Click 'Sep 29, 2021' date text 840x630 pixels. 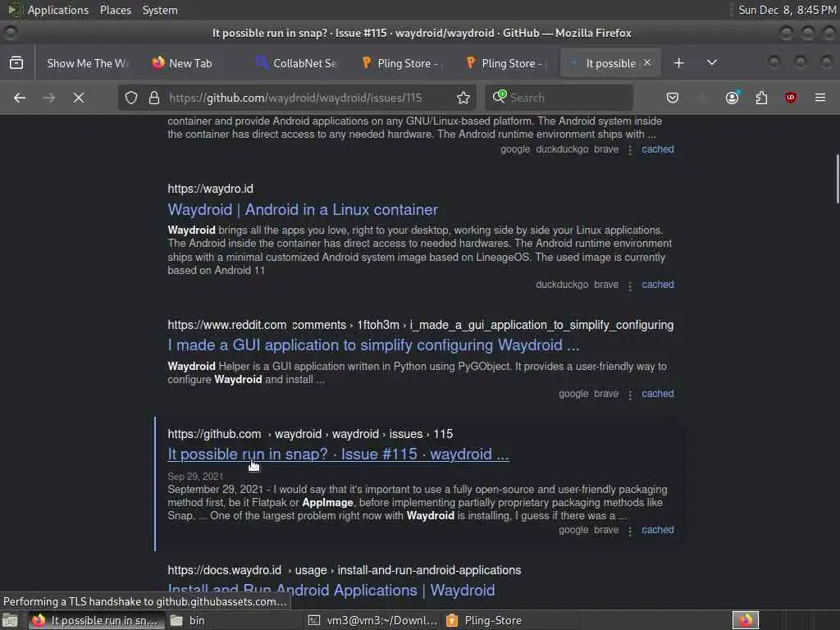195,477
